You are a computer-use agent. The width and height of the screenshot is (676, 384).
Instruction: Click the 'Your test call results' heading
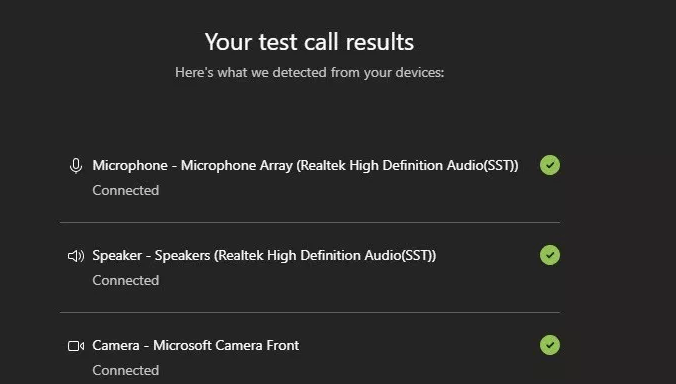tap(309, 42)
